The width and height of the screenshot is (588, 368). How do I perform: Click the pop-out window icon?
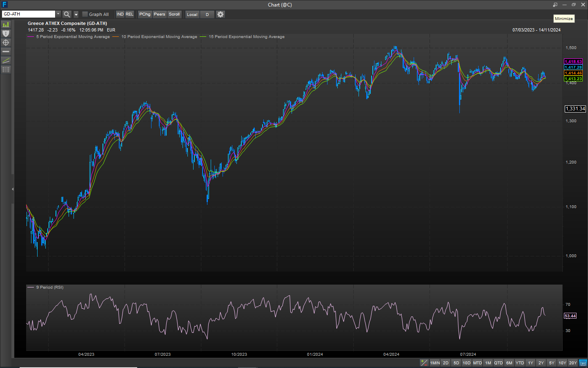(x=555, y=5)
